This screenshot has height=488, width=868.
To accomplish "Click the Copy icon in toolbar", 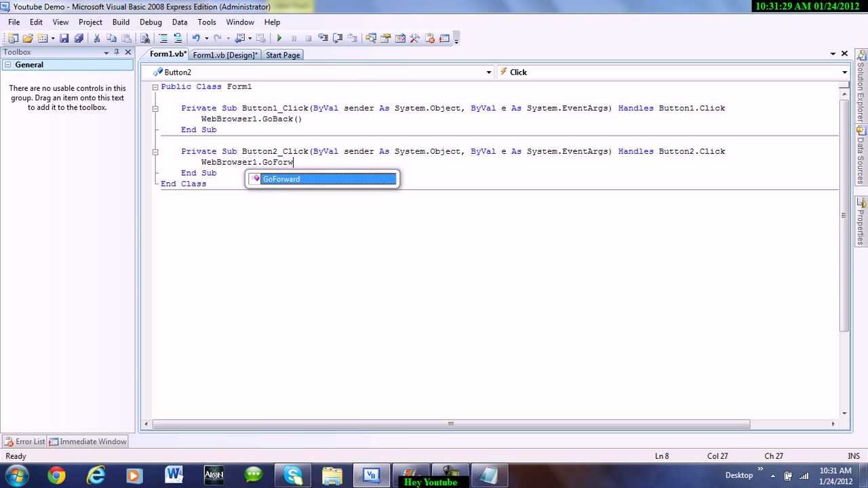I will pyautogui.click(x=111, y=39).
